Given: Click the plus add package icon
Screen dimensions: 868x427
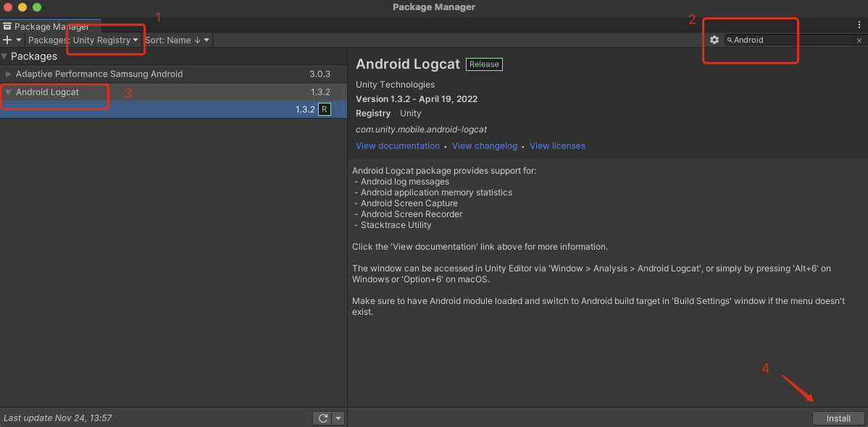Looking at the screenshot, I should click(7, 40).
